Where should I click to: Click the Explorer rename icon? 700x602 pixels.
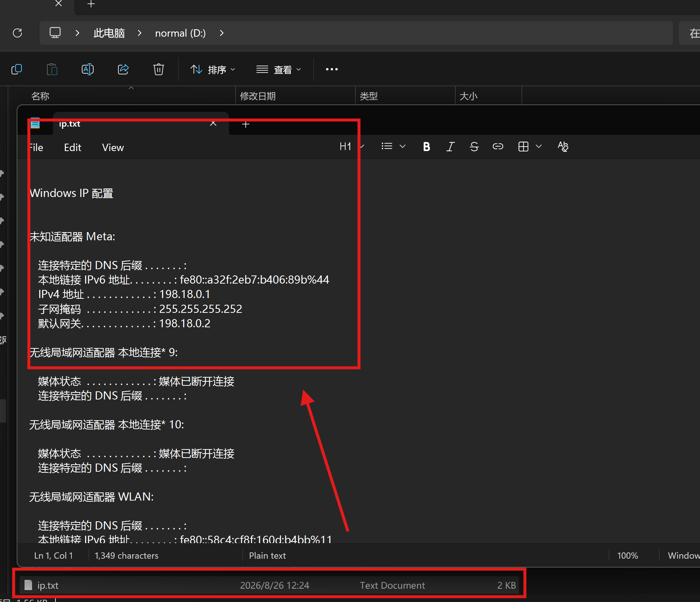click(88, 69)
